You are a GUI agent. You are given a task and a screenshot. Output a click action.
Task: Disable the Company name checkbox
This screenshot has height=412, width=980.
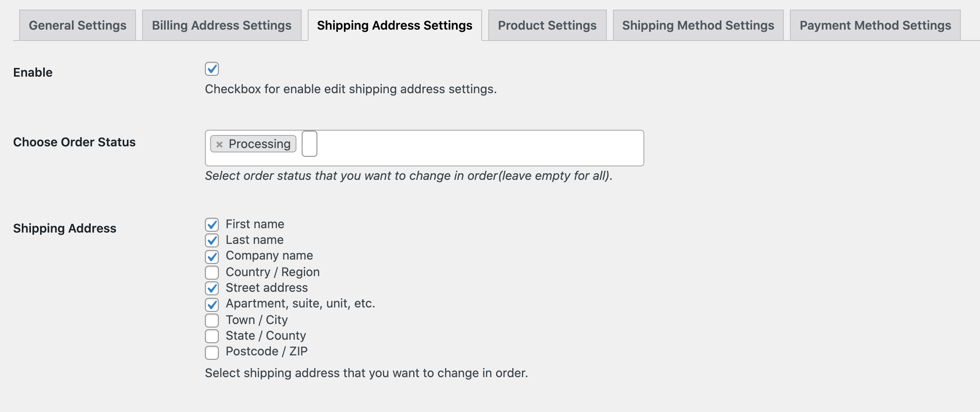point(212,256)
